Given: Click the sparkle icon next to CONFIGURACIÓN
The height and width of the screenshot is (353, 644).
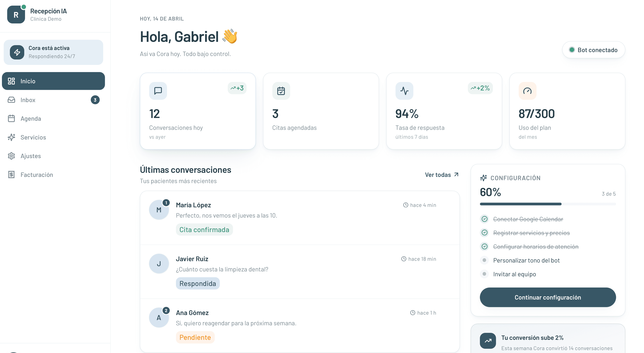Looking at the screenshot, I should (x=484, y=178).
